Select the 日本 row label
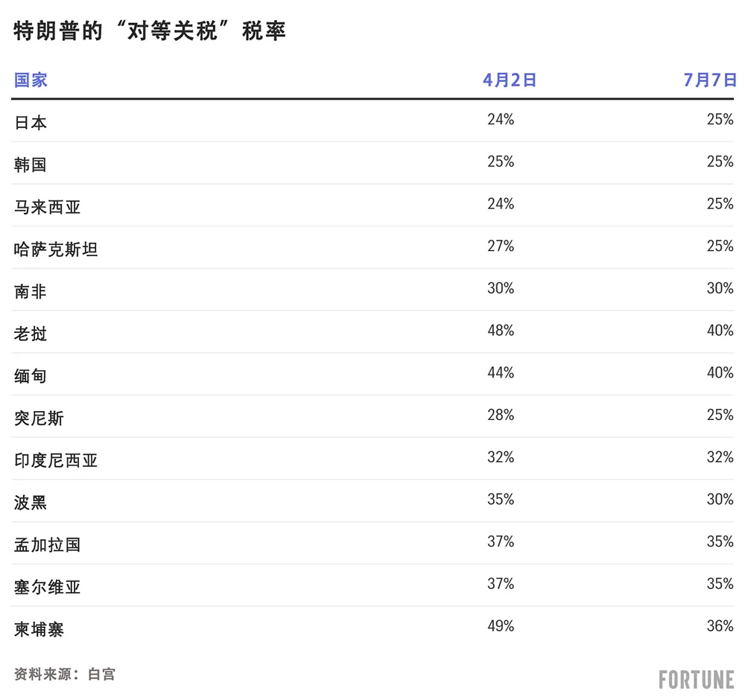Viewport: 745px width, 700px height. point(31,123)
